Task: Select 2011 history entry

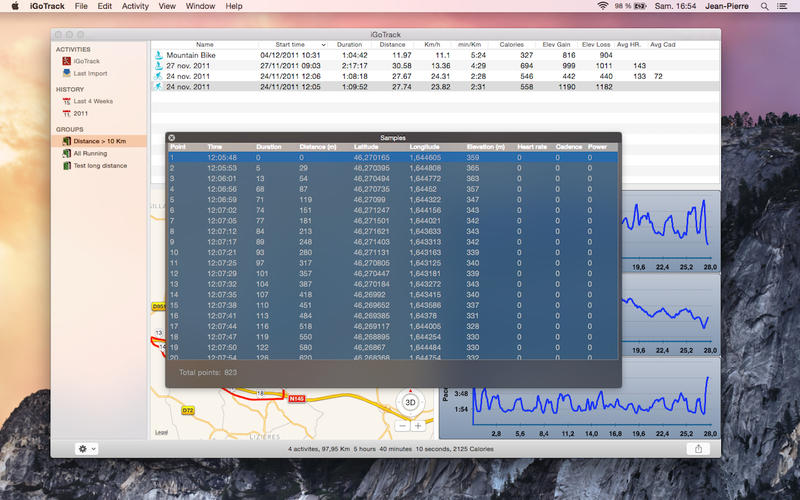Action: coord(81,114)
